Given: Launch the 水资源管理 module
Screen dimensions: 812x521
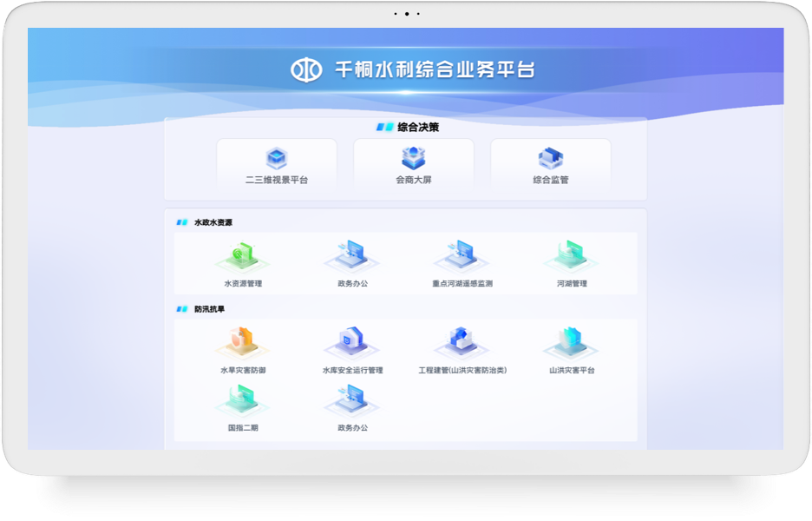Looking at the screenshot, I should click(243, 263).
